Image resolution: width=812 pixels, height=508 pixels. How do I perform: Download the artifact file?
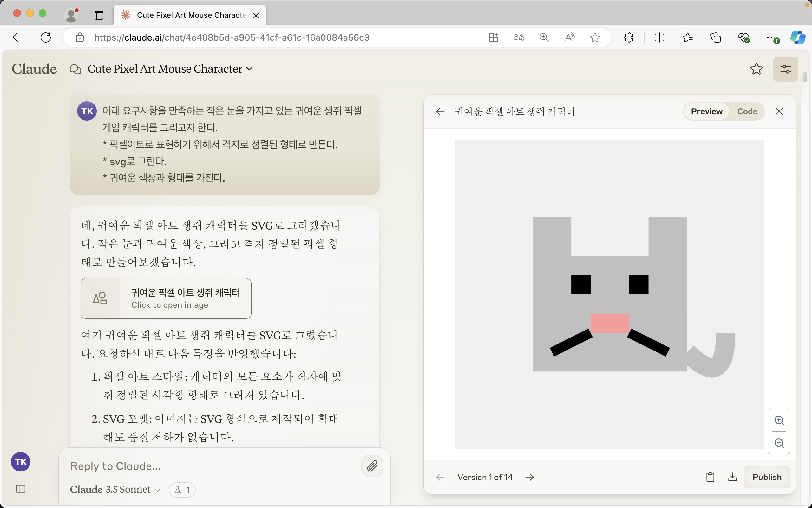pyautogui.click(x=732, y=477)
